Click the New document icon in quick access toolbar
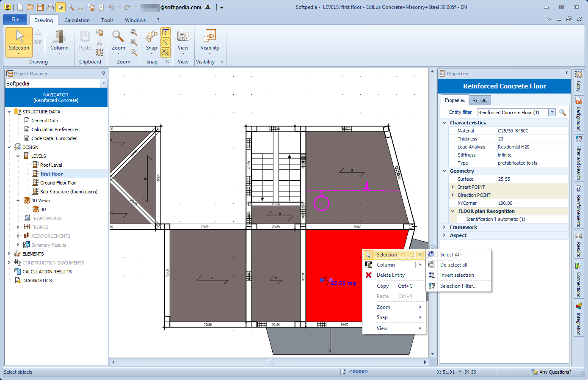Image resolution: width=588 pixels, height=380 pixels. [20, 7]
